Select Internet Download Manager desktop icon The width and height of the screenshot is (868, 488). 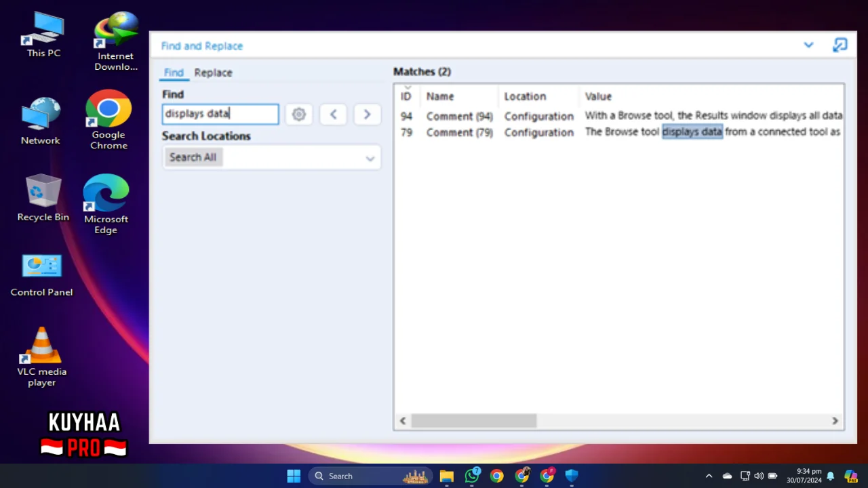(x=116, y=41)
